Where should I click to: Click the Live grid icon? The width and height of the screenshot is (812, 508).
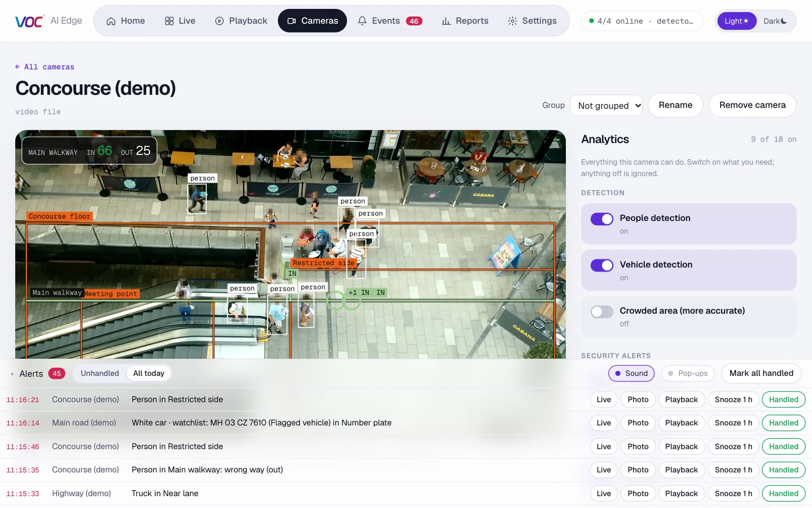(169, 21)
